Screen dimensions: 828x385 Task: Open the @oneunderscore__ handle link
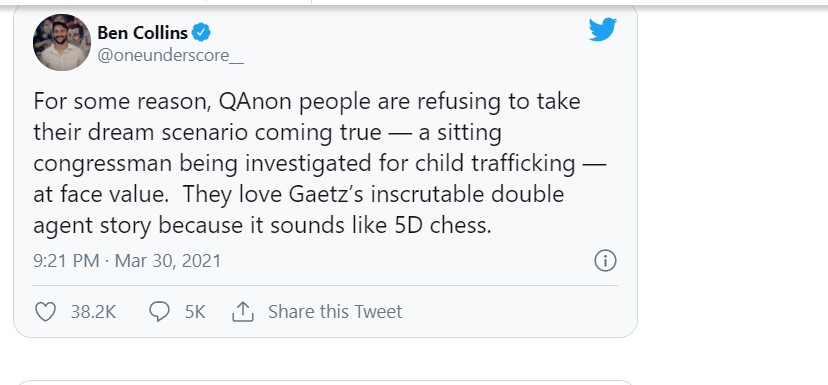[x=171, y=55]
